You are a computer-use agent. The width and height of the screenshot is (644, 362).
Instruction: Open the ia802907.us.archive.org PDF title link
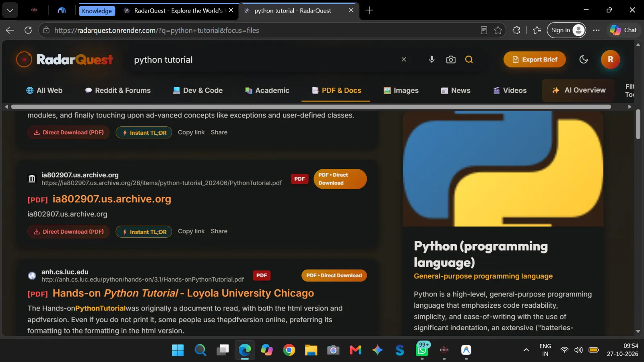point(111,199)
